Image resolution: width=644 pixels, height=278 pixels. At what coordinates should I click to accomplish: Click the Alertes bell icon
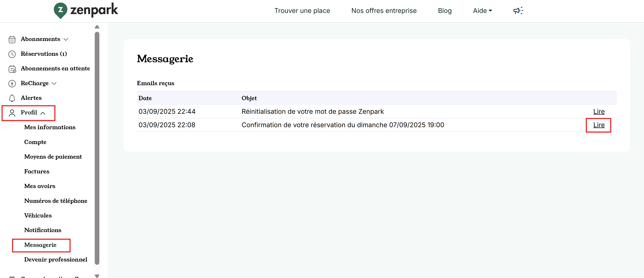coord(12,98)
